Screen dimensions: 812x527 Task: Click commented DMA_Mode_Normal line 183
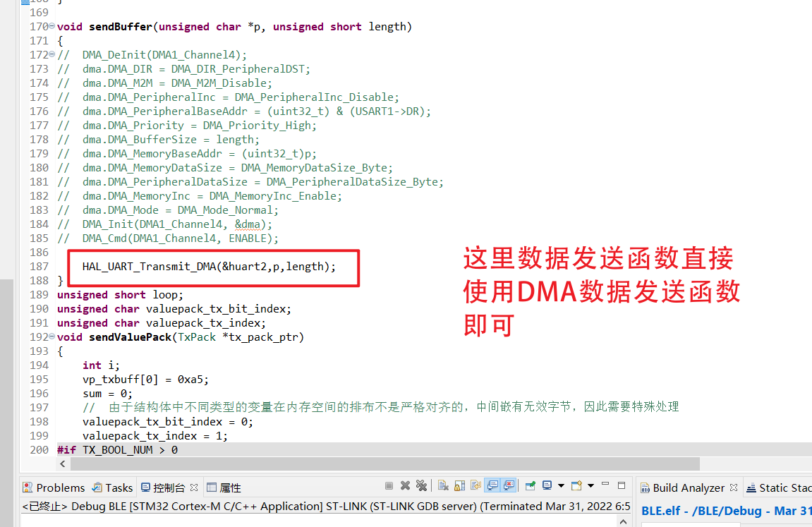click(x=168, y=210)
